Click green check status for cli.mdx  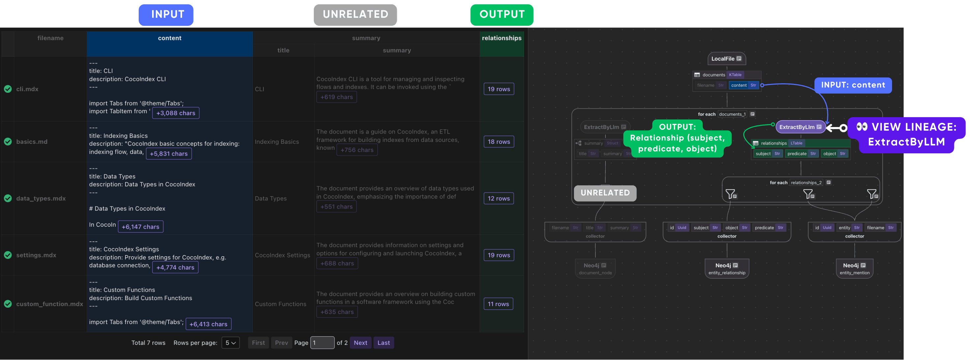click(8, 89)
